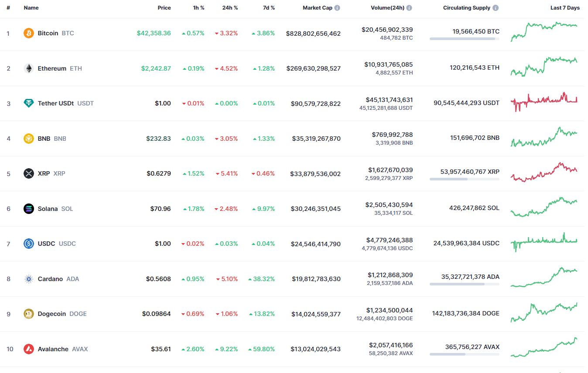Image resolution: width=588 pixels, height=373 pixels.
Task: Click the Dogecoin logo icon
Action: (28, 314)
